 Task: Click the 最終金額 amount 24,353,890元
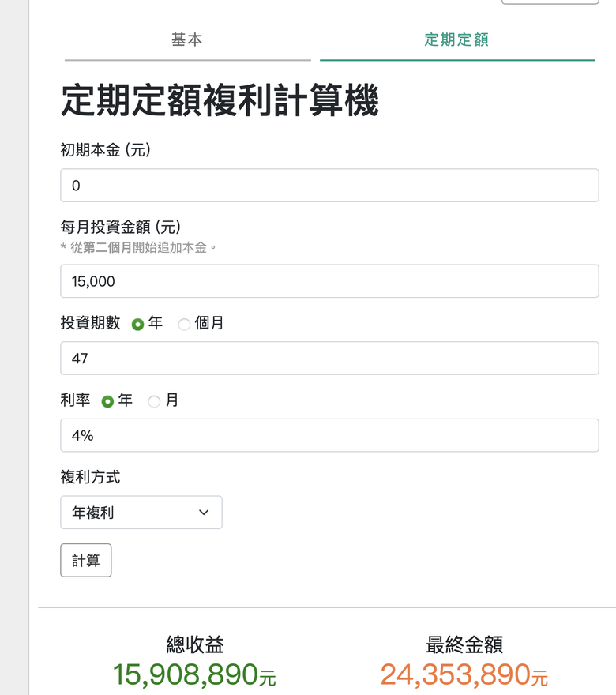click(x=464, y=674)
